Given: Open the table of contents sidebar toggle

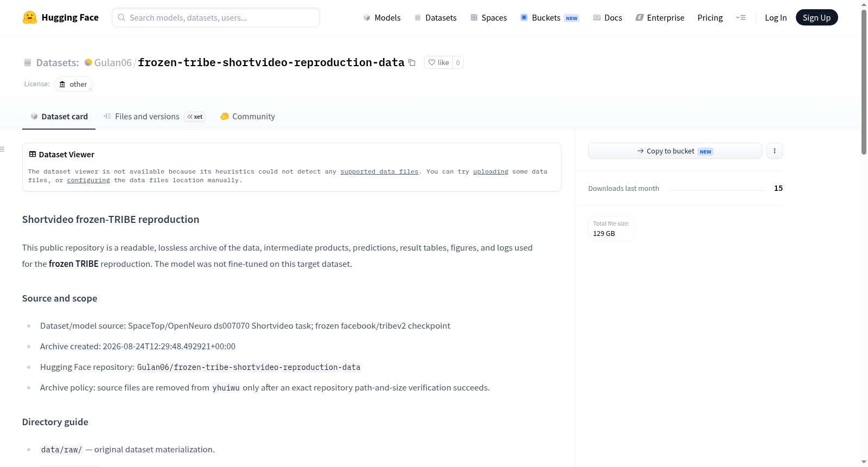Looking at the screenshot, I should pyautogui.click(x=2, y=149).
